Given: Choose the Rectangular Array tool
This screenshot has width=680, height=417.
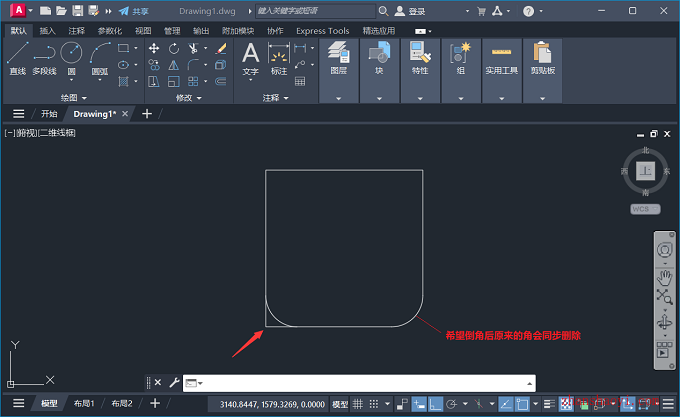Looking at the screenshot, I should 193,81.
